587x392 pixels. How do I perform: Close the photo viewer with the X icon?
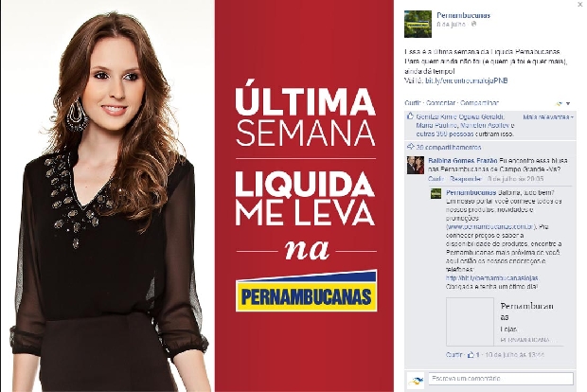click(x=579, y=4)
